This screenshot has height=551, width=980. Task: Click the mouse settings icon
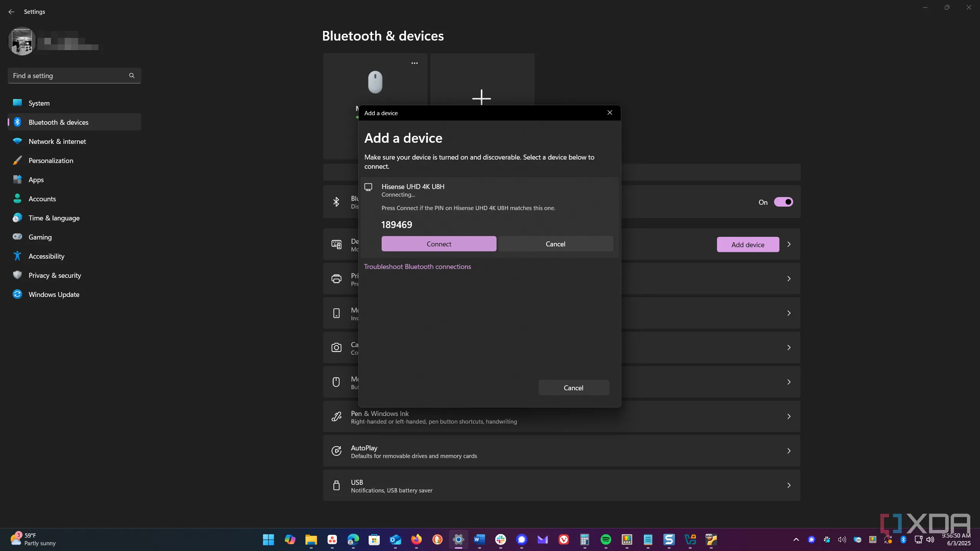(336, 382)
